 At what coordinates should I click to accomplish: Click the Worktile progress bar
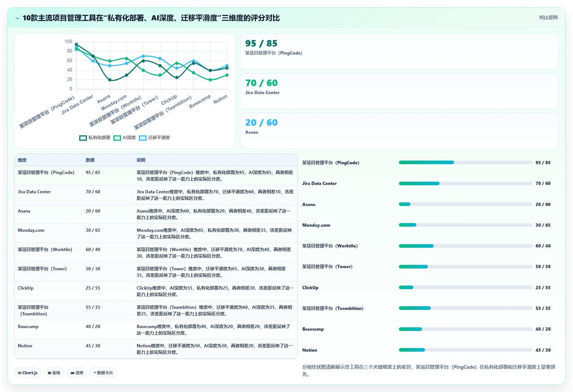tap(465, 246)
